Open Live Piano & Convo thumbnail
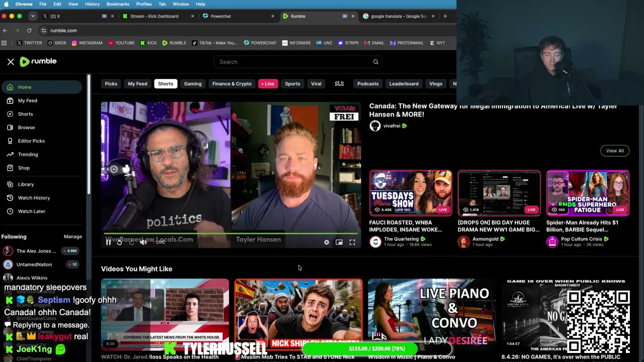This screenshot has width=644, height=362. (432, 314)
